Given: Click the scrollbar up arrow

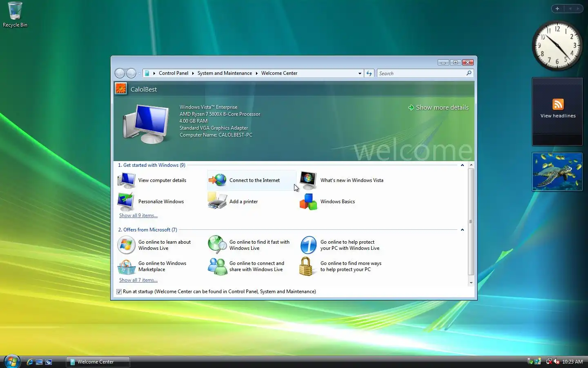Looking at the screenshot, I should pos(471,165).
